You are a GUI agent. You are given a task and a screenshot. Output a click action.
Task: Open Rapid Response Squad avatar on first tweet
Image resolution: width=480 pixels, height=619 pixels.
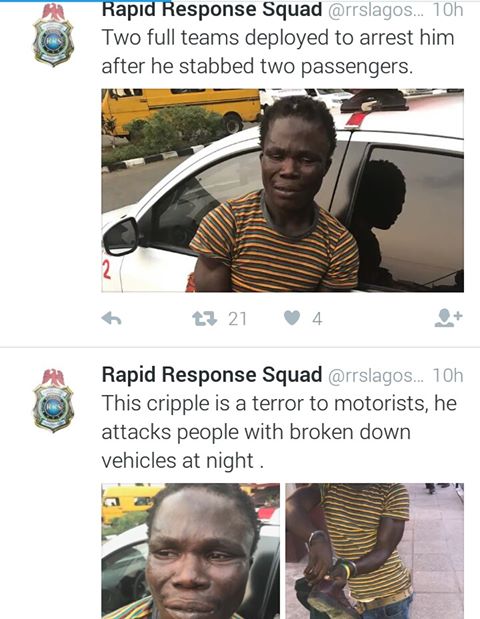tap(53, 35)
